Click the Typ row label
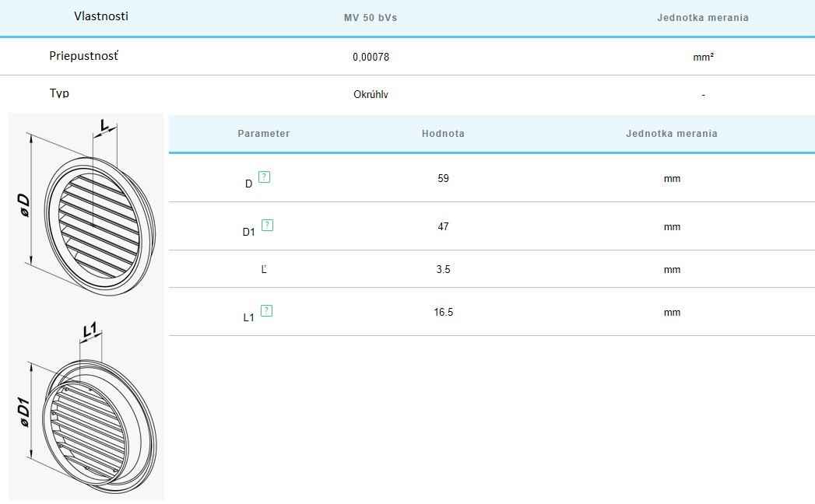Screen dimensions: 815x504 coord(59,93)
